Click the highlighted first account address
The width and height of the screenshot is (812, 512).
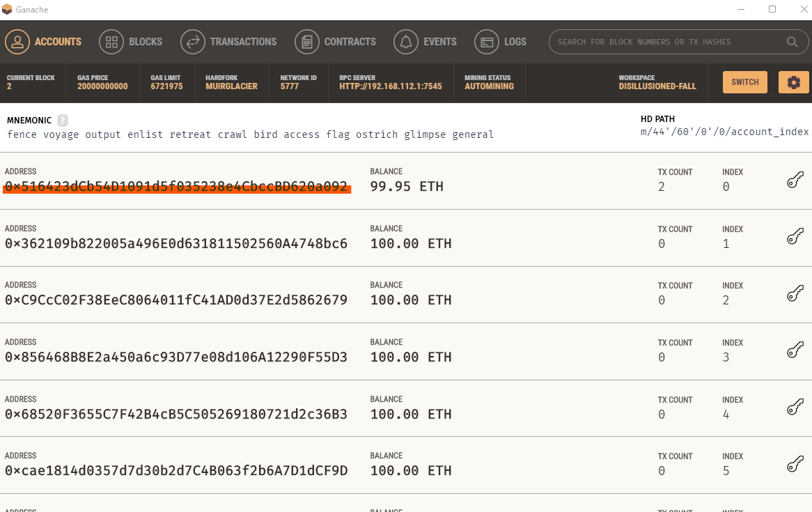coord(176,187)
